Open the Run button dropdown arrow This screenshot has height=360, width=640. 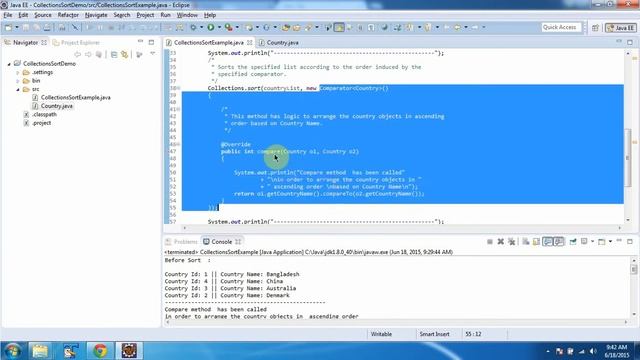[x=219, y=27]
